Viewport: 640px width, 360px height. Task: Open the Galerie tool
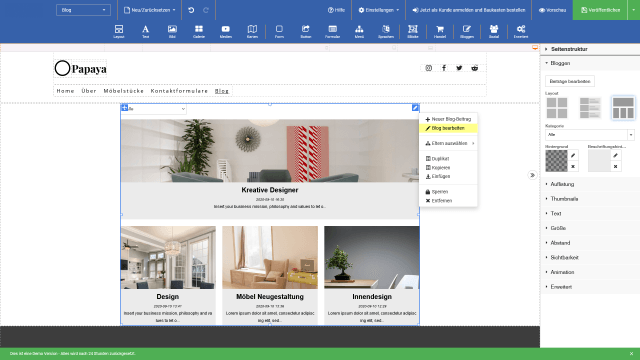tap(199, 31)
